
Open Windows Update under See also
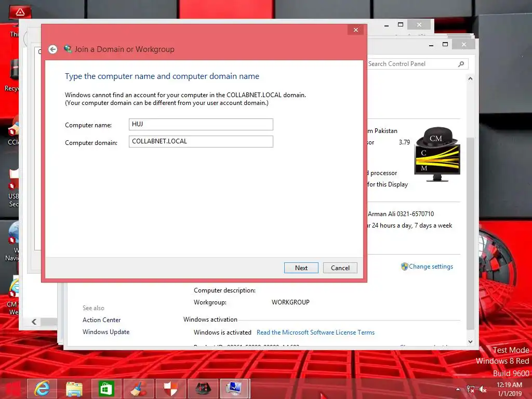click(x=106, y=332)
